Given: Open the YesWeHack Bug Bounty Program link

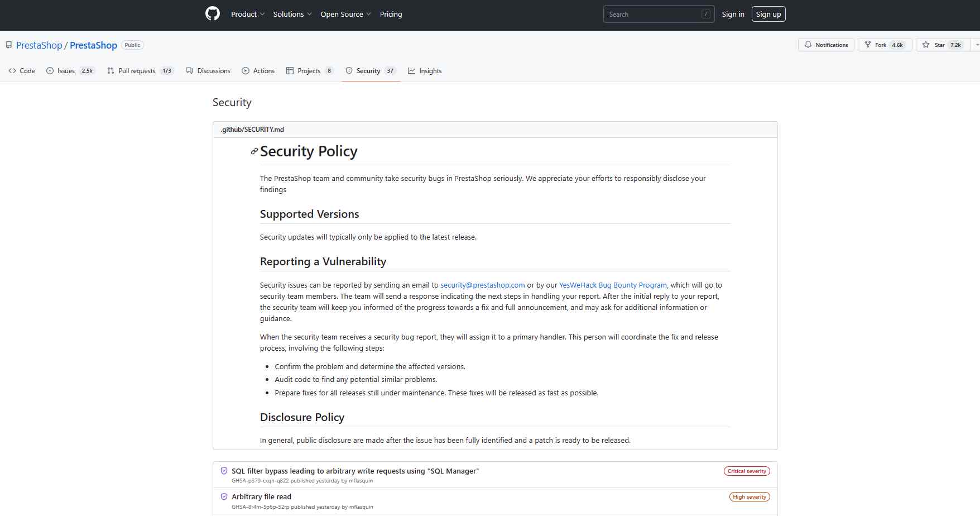Looking at the screenshot, I should click(x=613, y=285).
